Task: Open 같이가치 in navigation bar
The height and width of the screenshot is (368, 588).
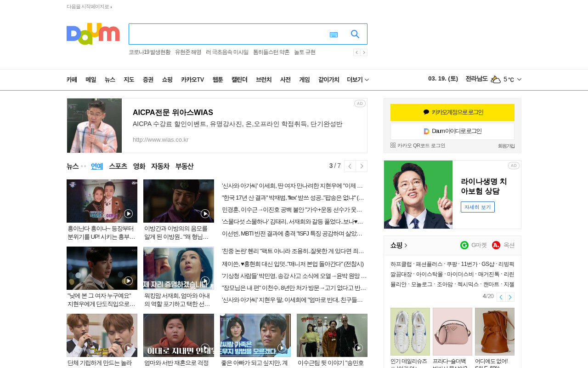Action: [x=328, y=80]
